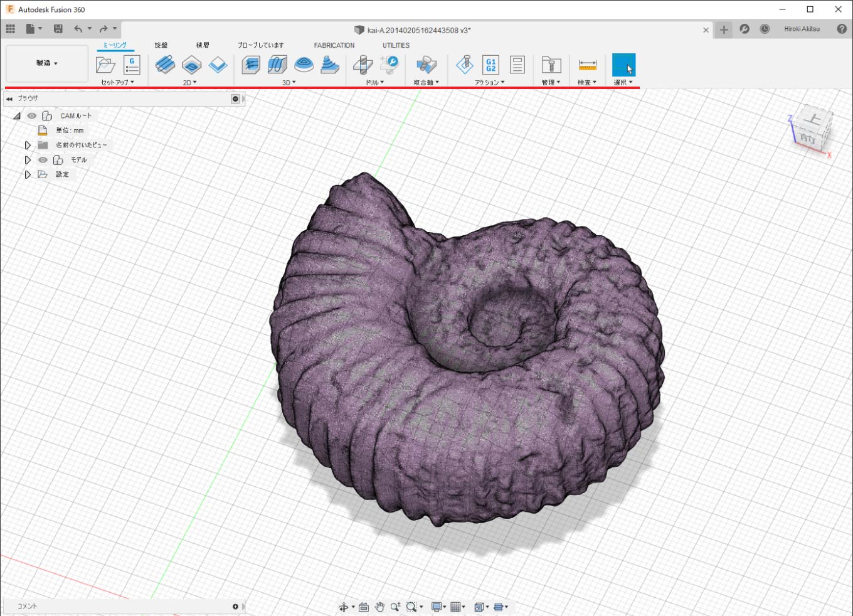The image size is (853, 616).
Task: Select the 2D Adaptive Clearing tool
Action: point(165,65)
